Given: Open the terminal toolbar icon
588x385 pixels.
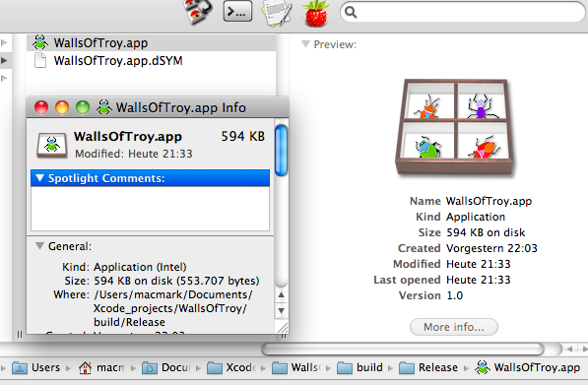Looking at the screenshot, I should point(237,11).
